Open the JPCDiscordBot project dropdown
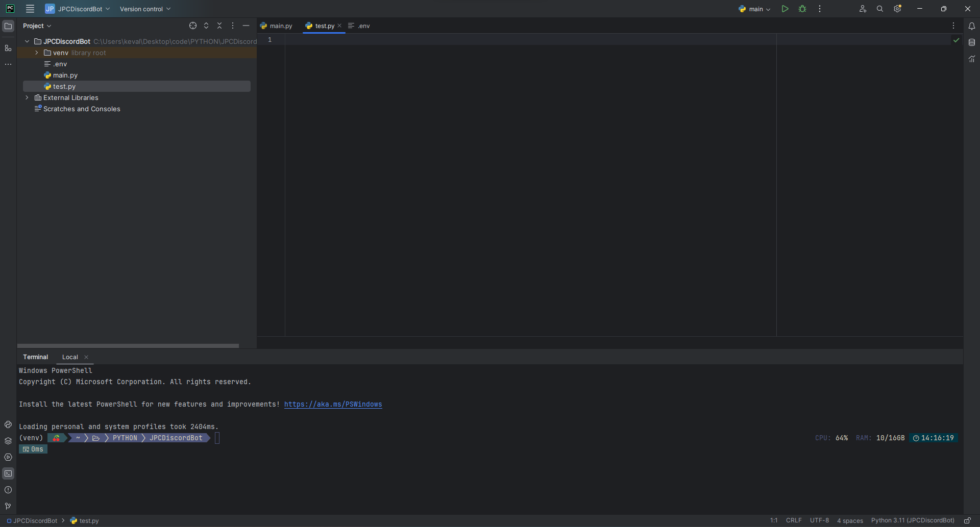Screen dimensions: 980x527 click(78, 9)
